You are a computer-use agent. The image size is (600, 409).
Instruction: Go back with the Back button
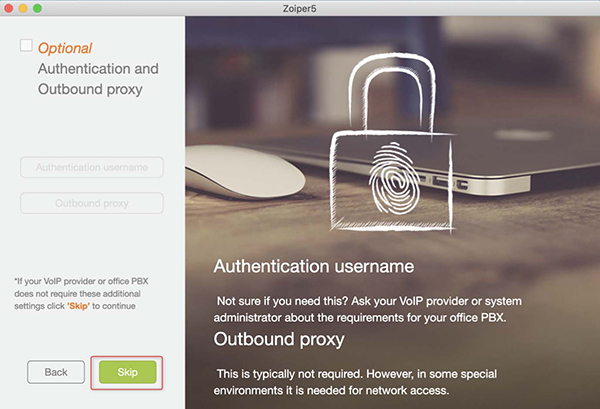[x=56, y=372]
